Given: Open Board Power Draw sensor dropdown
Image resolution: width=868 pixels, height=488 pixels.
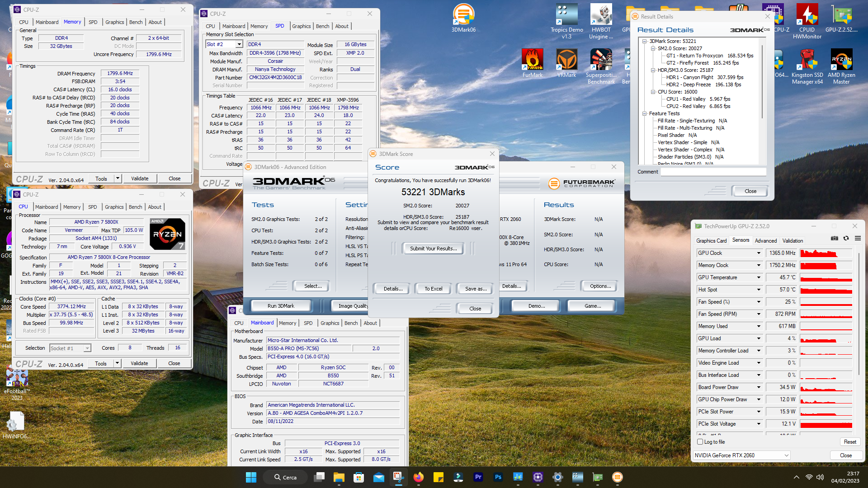Looking at the screenshot, I should pos(759,387).
